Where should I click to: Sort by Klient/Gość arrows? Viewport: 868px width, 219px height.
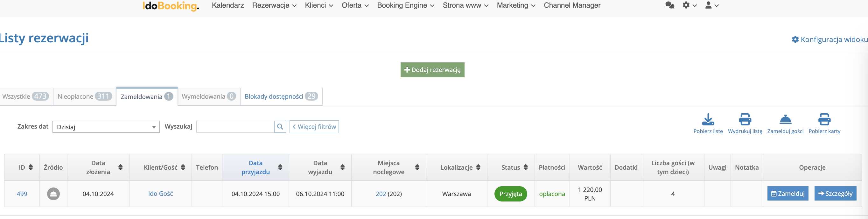[183, 167]
